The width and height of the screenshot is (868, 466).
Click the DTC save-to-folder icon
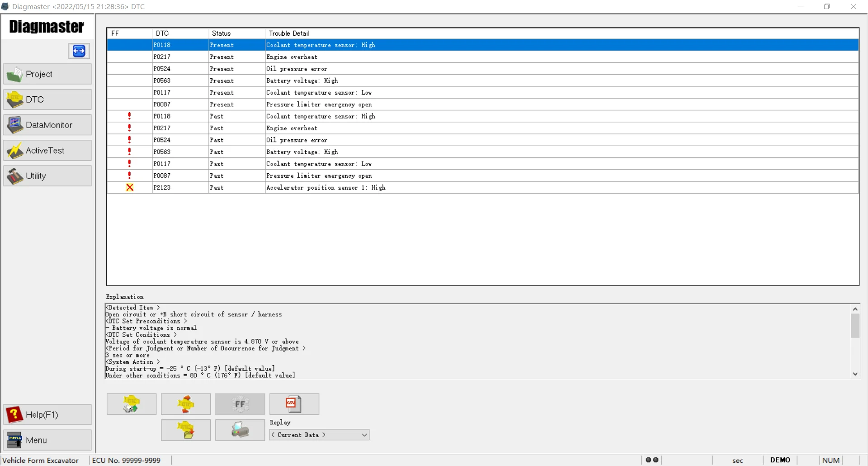pyautogui.click(x=186, y=430)
